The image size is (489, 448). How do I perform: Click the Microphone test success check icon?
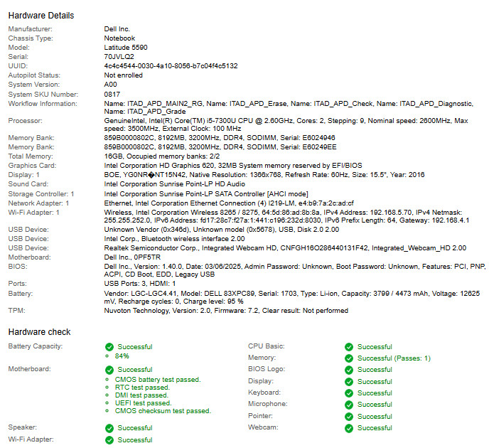click(x=349, y=405)
